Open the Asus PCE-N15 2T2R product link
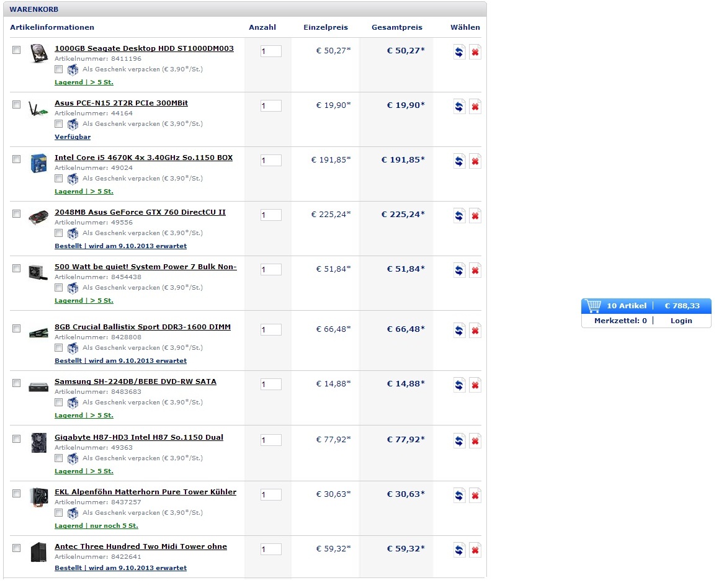The image size is (719, 588). 121,103
